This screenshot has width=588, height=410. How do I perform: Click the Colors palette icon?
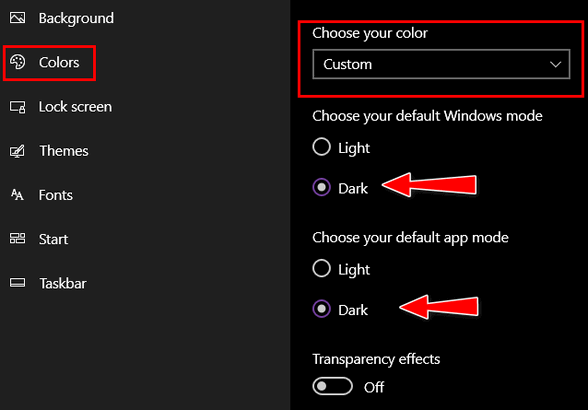17,62
